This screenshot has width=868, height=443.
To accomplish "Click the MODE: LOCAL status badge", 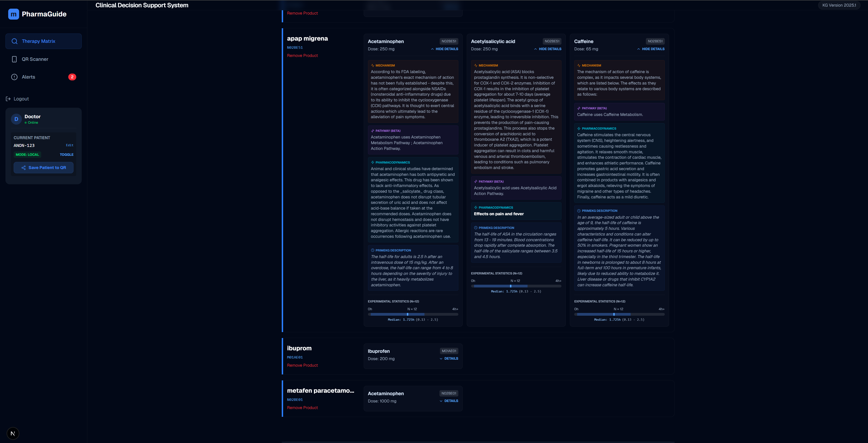I will point(27,154).
